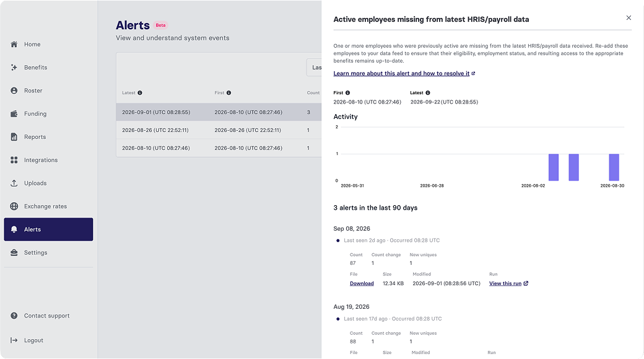Log out using the Logout icon

14,340
